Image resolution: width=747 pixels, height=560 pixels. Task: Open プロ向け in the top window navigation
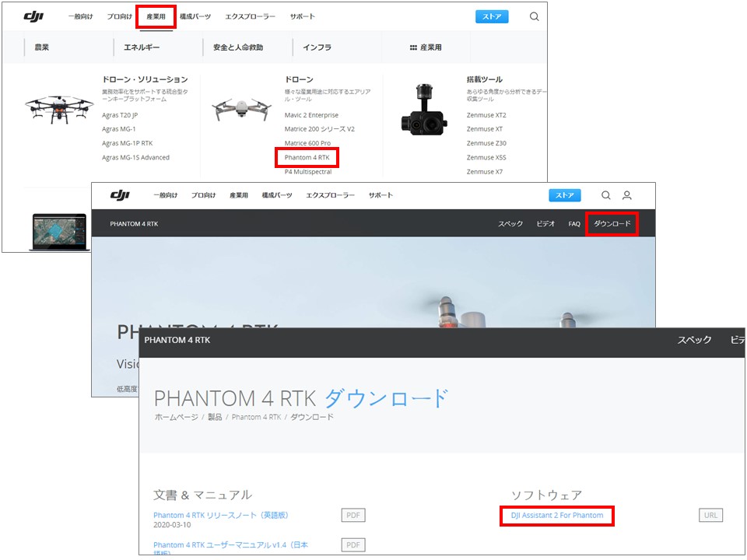click(x=119, y=16)
